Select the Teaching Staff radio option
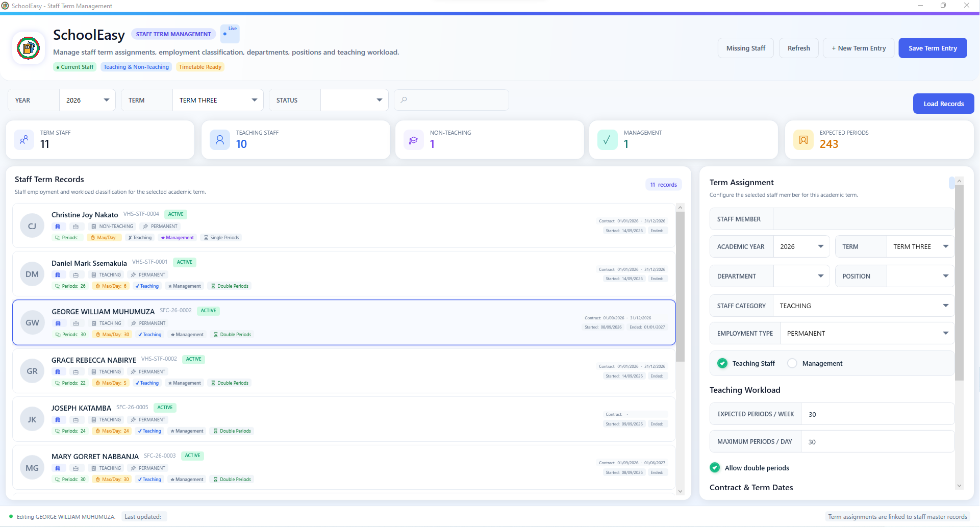980x527 pixels. pos(722,363)
